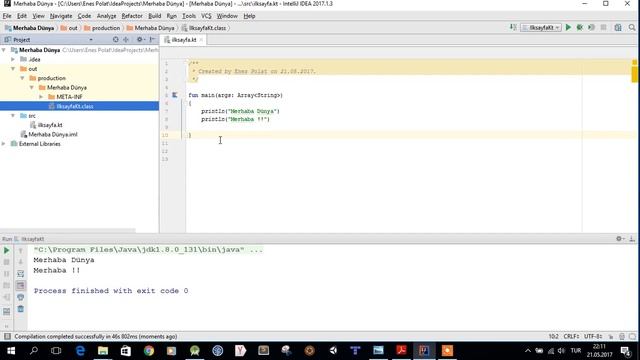Image resolution: width=640 pixels, height=360 pixels.
Task: Run ilksayfaKt with the green toolbar play button
Action: coord(568,27)
